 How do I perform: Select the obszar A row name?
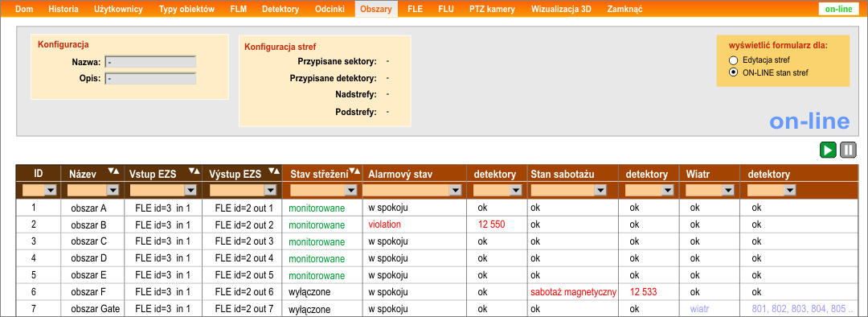pos(88,208)
